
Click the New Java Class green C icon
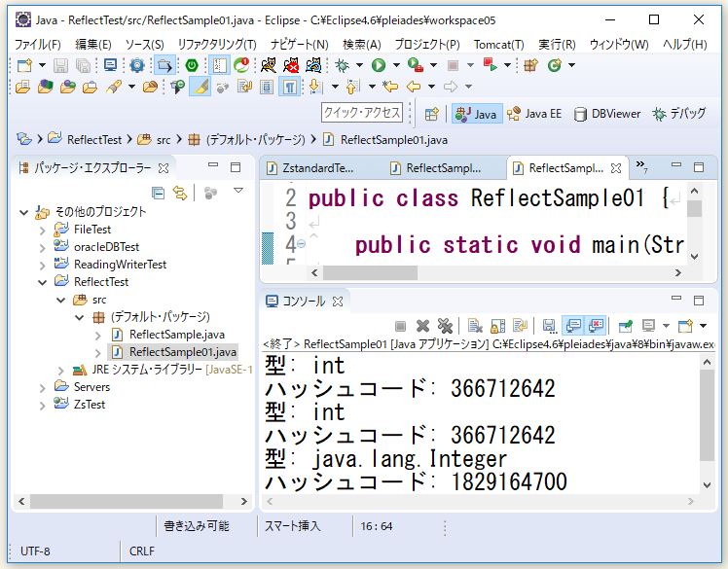click(x=555, y=65)
